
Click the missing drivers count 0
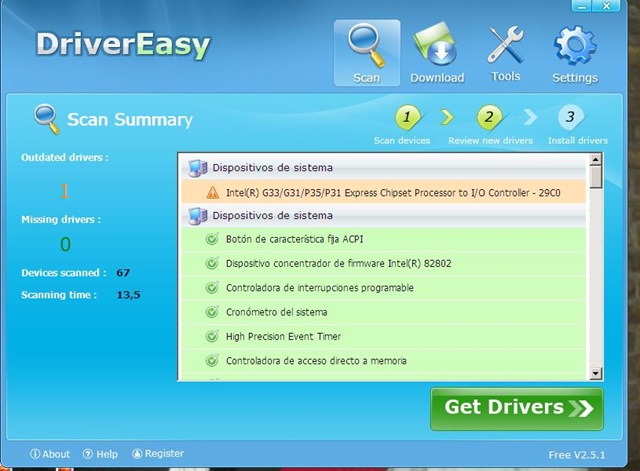(65, 244)
